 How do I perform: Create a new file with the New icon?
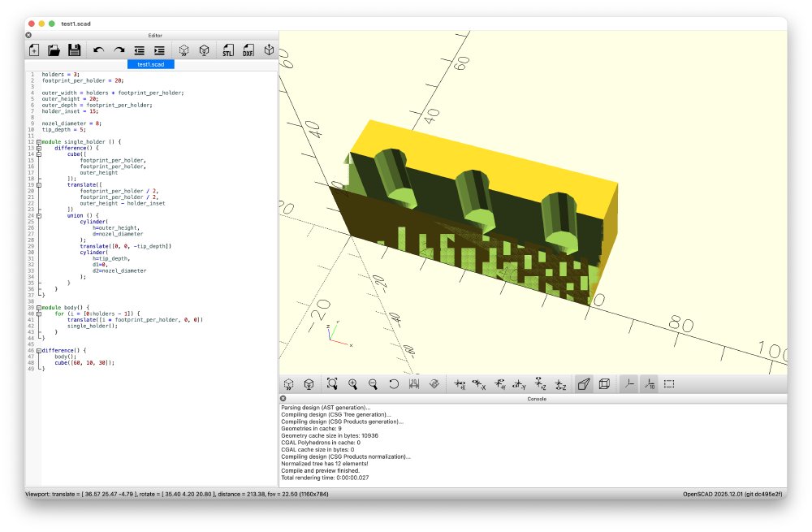click(33, 50)
